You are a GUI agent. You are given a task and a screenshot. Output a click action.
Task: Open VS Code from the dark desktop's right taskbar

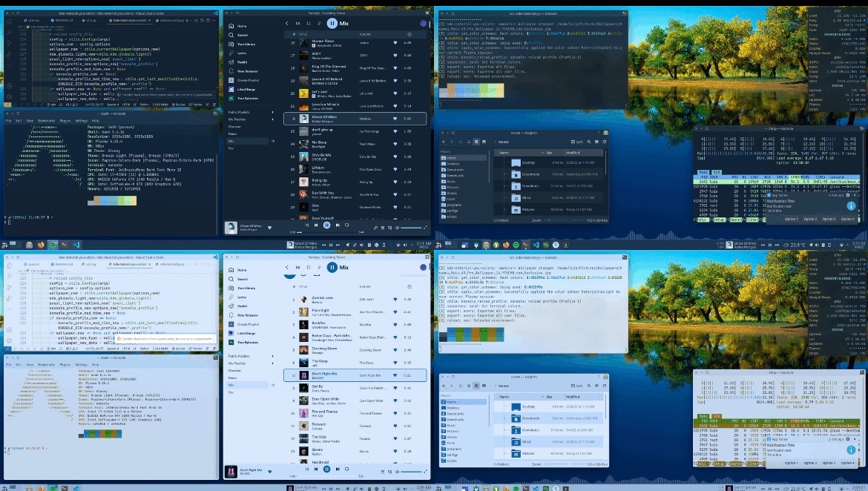(x=536, y=245)
